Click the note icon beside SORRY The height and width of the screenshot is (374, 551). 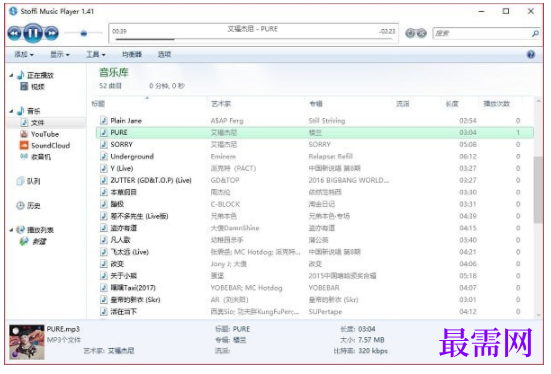104,144
